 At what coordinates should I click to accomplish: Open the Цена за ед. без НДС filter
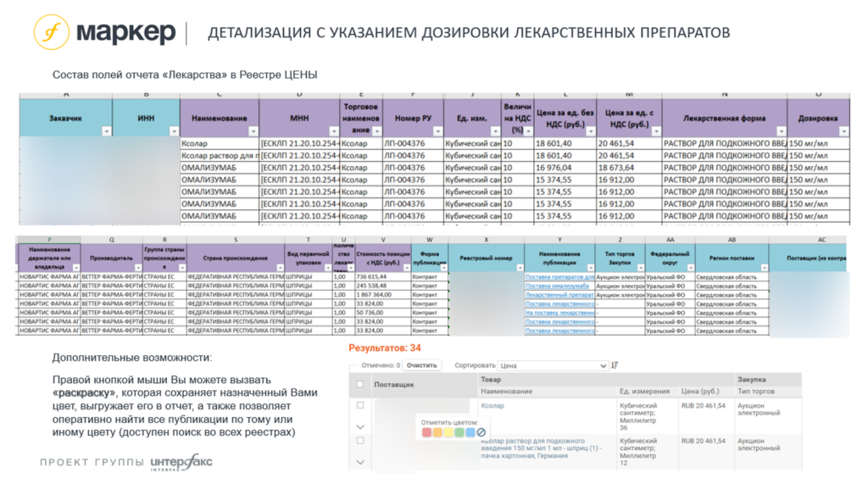[x=591, y=131]
